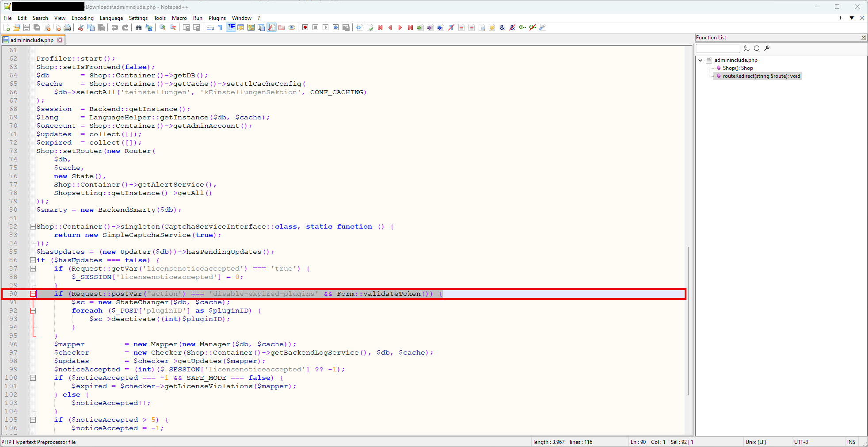
Task: Collapse the foreach fold at line 92
Action: click(33, 310)
